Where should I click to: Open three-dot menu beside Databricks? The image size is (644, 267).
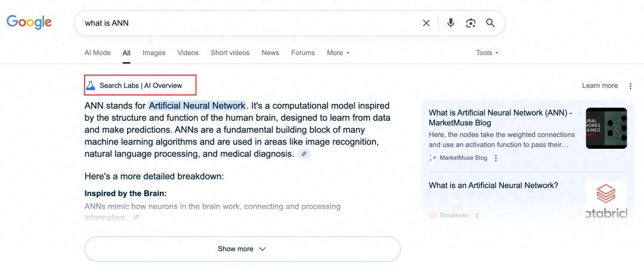pos(476,215)
